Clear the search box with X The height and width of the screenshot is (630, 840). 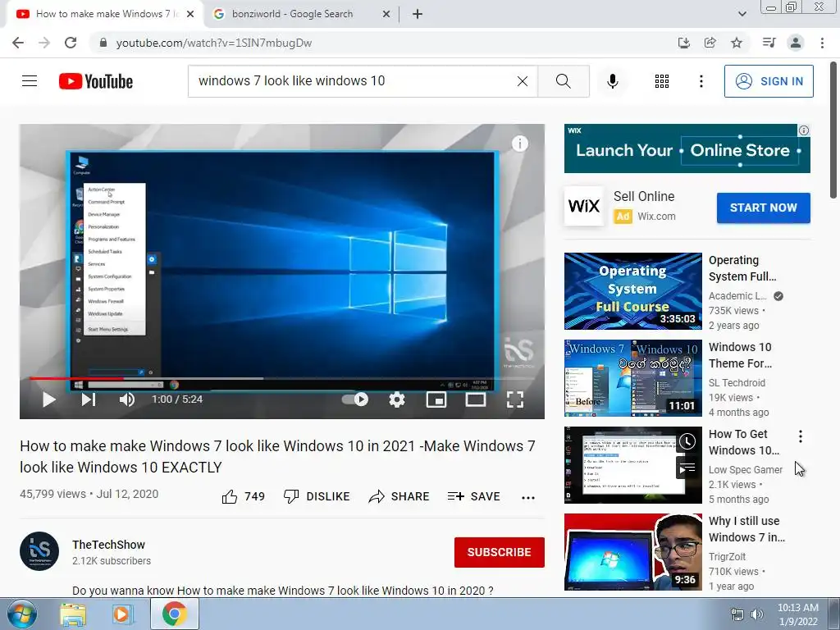[523, 81]
